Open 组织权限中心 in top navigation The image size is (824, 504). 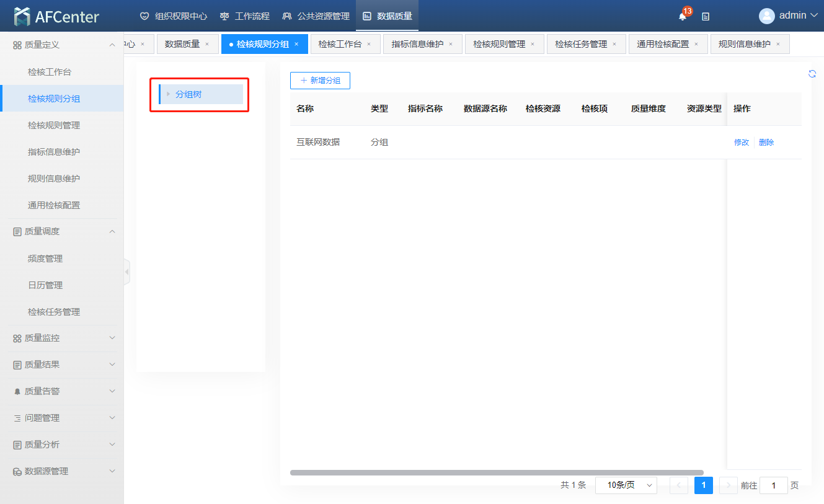pos(174,16)
